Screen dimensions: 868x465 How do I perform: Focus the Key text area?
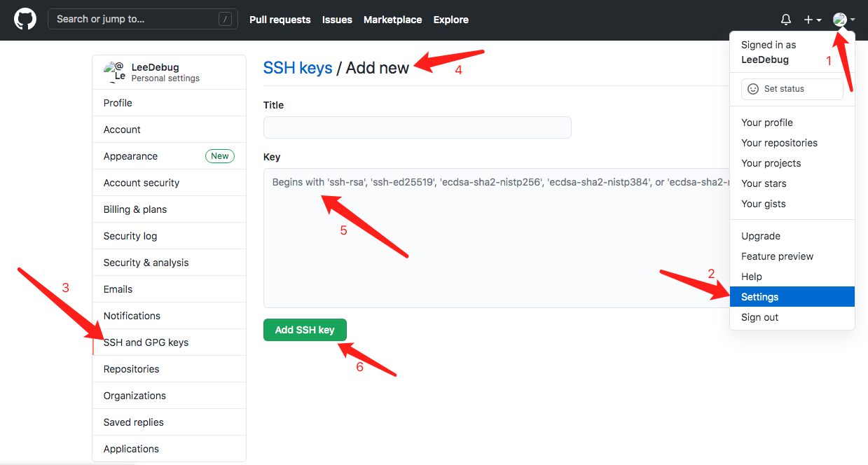click(497, 237)
